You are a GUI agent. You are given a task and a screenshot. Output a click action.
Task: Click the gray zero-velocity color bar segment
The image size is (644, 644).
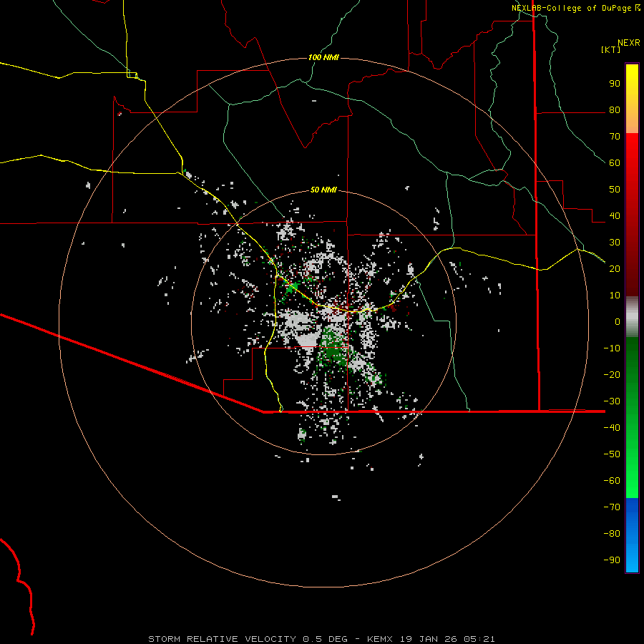(632, 317)
